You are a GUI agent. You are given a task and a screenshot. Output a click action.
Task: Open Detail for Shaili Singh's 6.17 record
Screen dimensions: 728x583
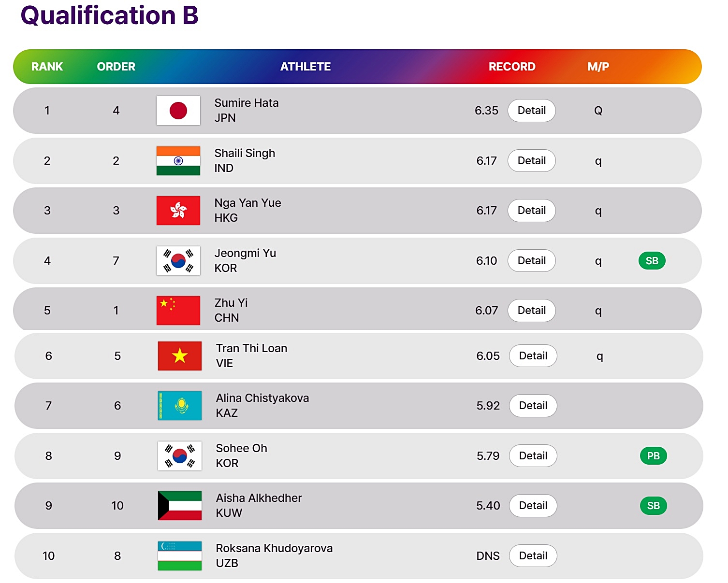point(532,161)
